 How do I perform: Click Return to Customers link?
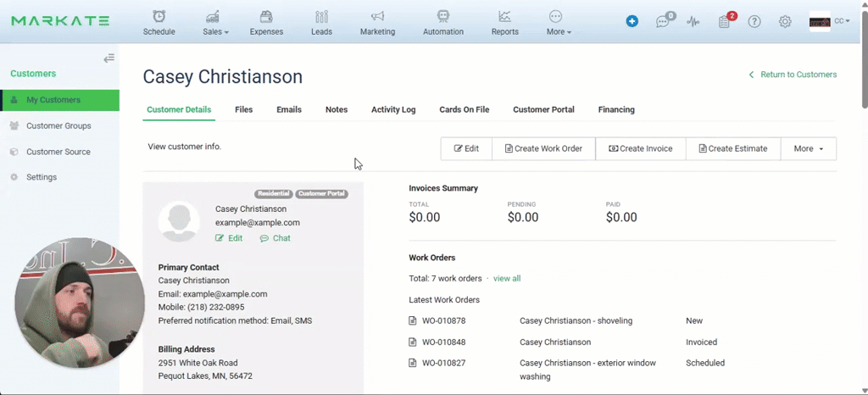(793, 75)
